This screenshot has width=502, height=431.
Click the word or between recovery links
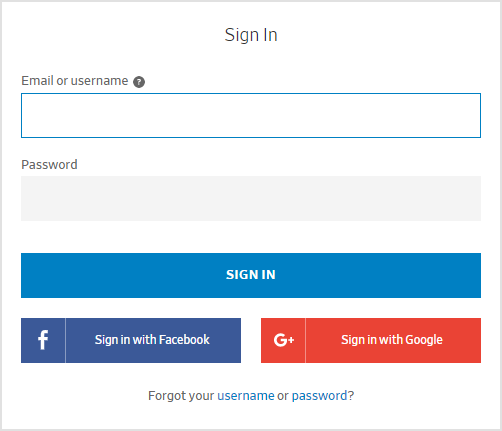click(283, 396)
